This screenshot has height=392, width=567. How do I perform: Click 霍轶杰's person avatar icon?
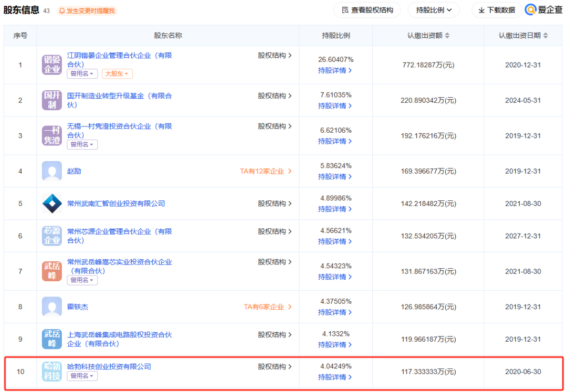click(x=51, y=306)
